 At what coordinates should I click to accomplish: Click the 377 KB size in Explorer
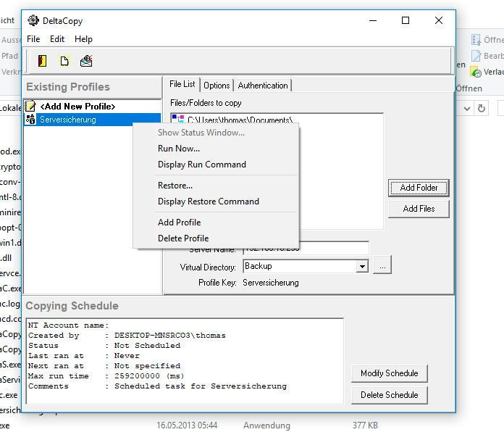pyautogui.click(x=365, y=425)
